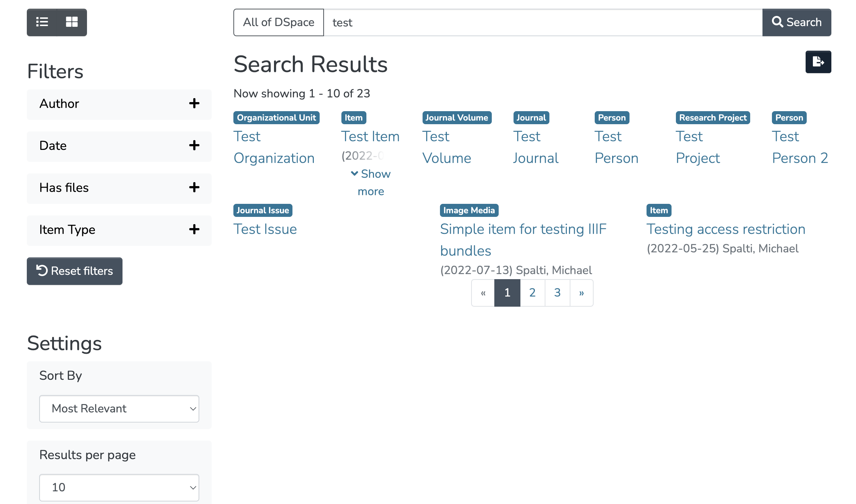The width and height of the screenshot is (856, 504).
Task: Expand the Author filter plus icon
Action: tap(194, 104)
